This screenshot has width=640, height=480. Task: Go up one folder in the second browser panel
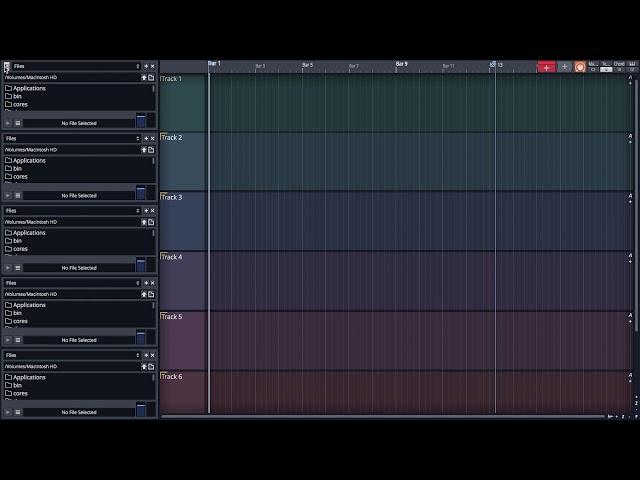(144, 150)
